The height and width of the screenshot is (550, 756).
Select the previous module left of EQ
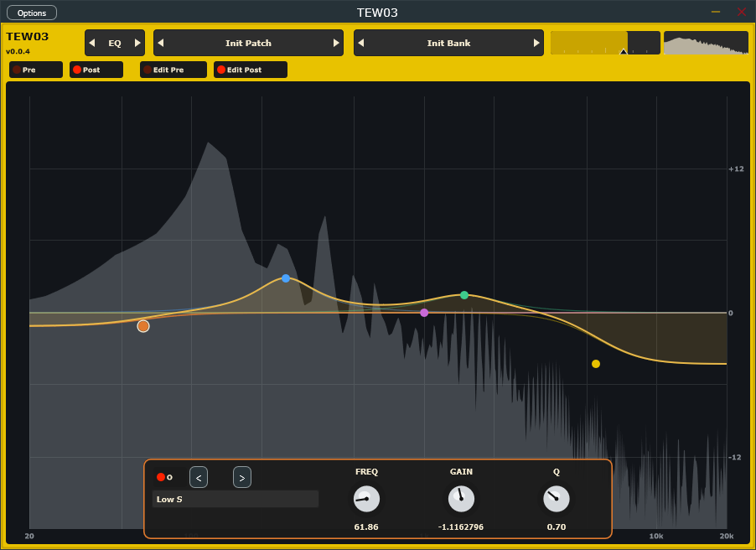[x=92, y=43]
